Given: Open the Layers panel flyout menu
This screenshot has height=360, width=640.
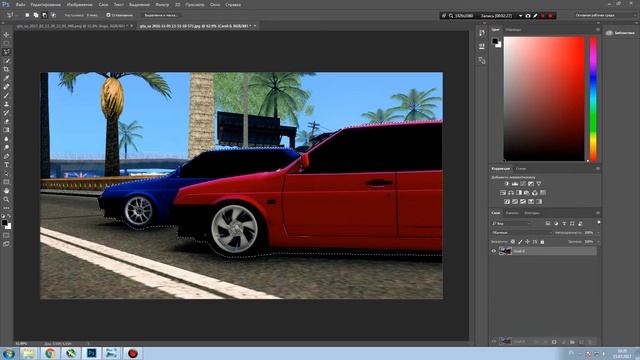Looking at the screenshot, I should coord(598,213).
